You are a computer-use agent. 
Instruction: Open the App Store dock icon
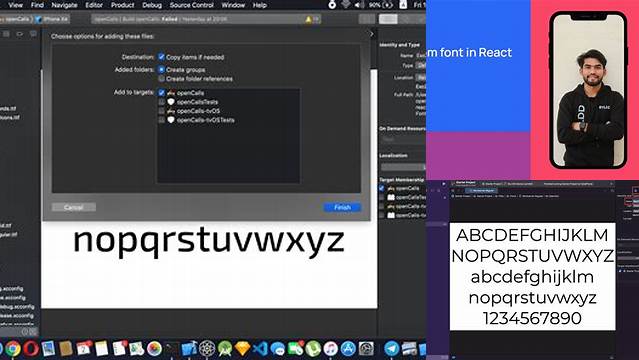pos(348,349)
